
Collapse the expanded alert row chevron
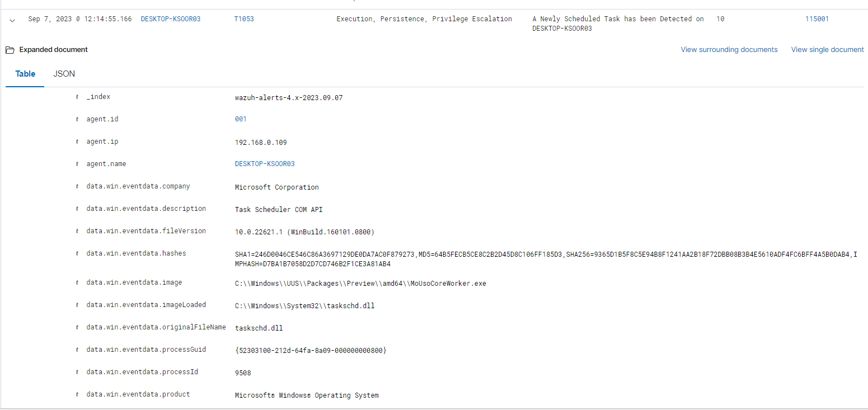(12, 19)
